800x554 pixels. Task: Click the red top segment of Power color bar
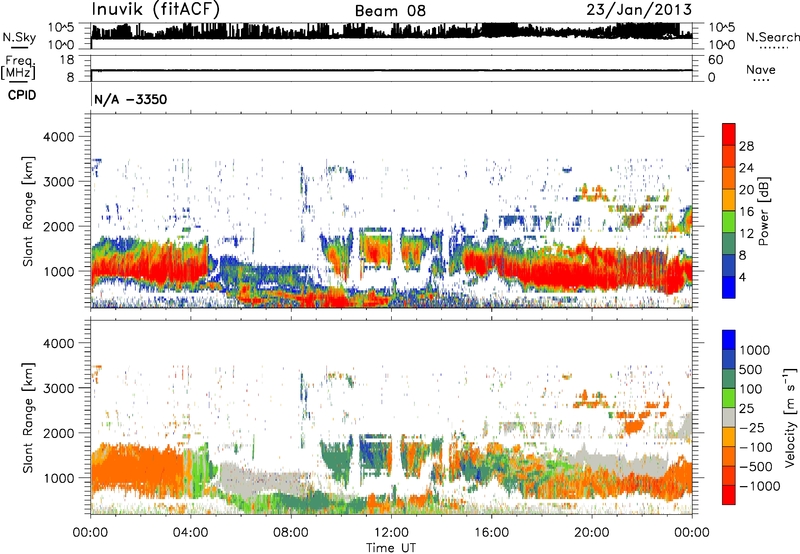[729, 134]
